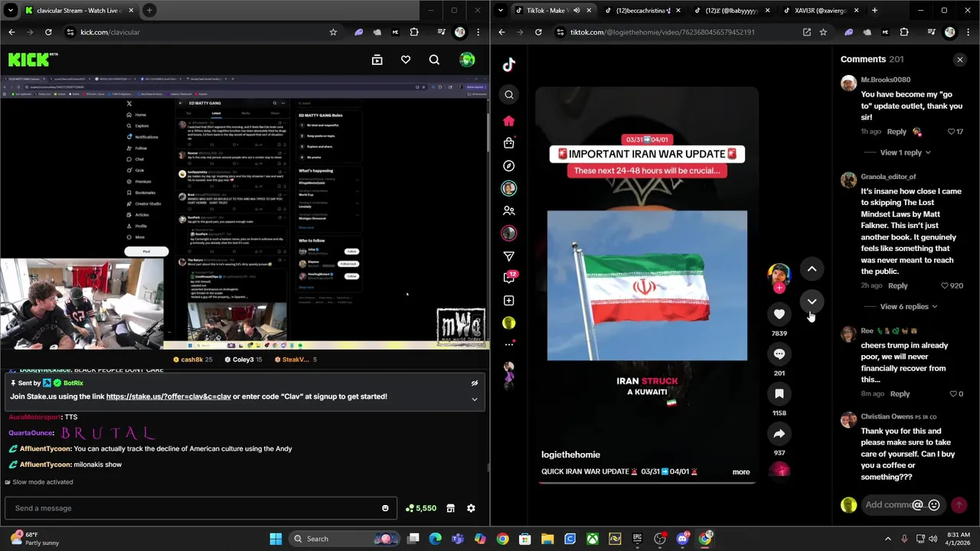
Task: Switch to '(12)beccachristina' browser tab
Action: [x=642, y=11]
